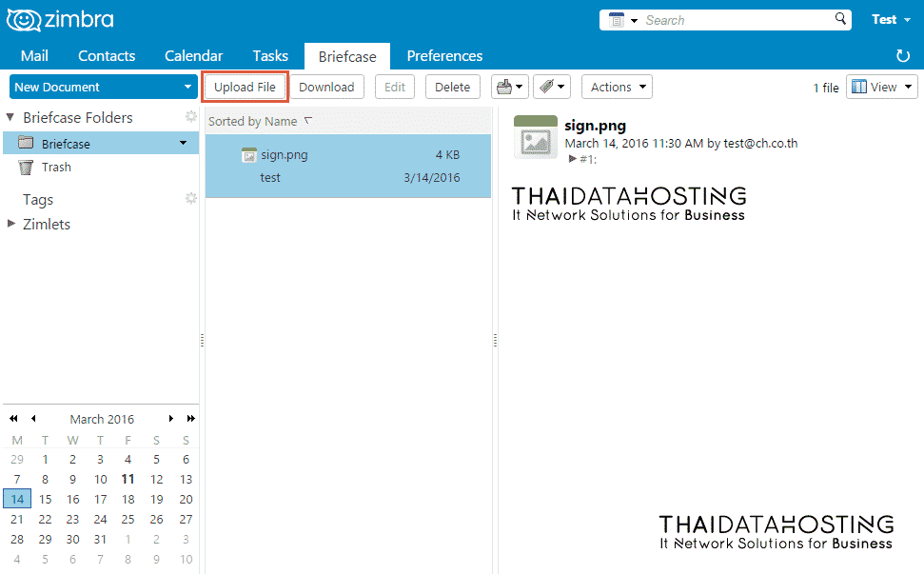This screenshot has height=574, width=924.
Task: Open the Preferences tab
Action: tap(444, 56)
